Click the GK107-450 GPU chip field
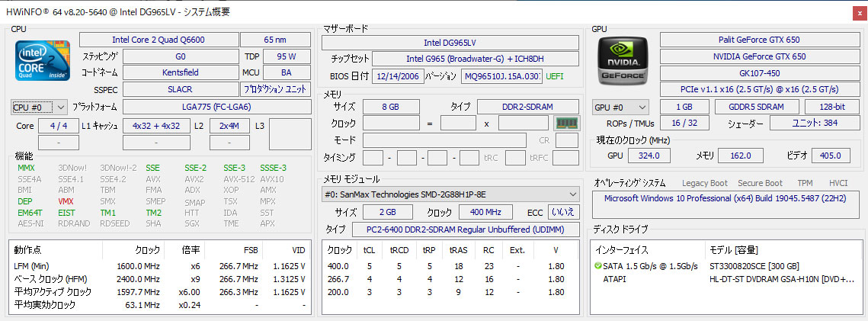 click(x=759, y=73)
